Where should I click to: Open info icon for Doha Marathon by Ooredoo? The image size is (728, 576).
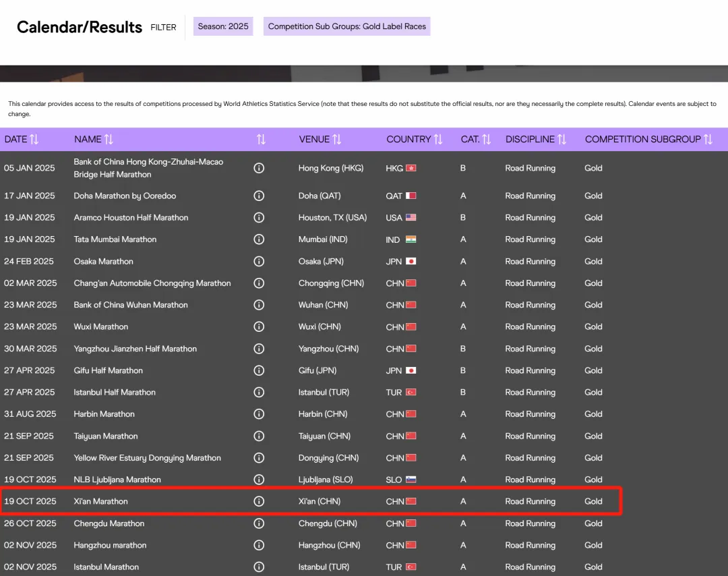pos(259,196)
